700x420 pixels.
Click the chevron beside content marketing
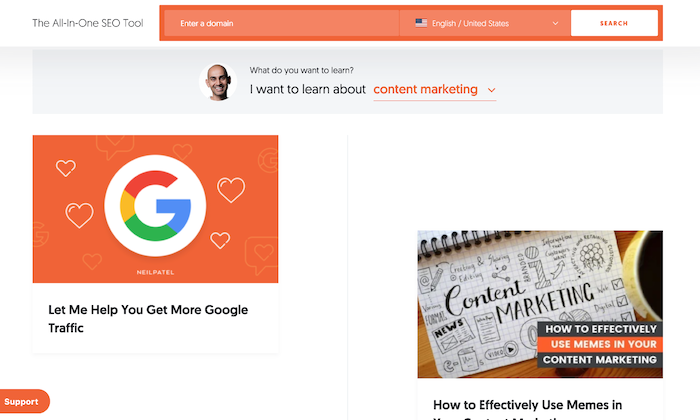click(492, 90)
